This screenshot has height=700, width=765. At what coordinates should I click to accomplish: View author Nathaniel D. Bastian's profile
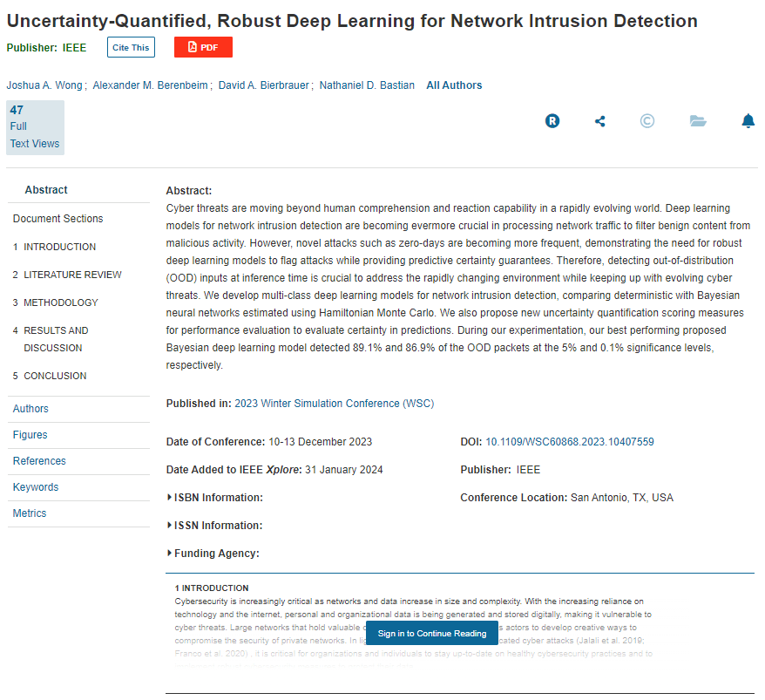point(367,85)
